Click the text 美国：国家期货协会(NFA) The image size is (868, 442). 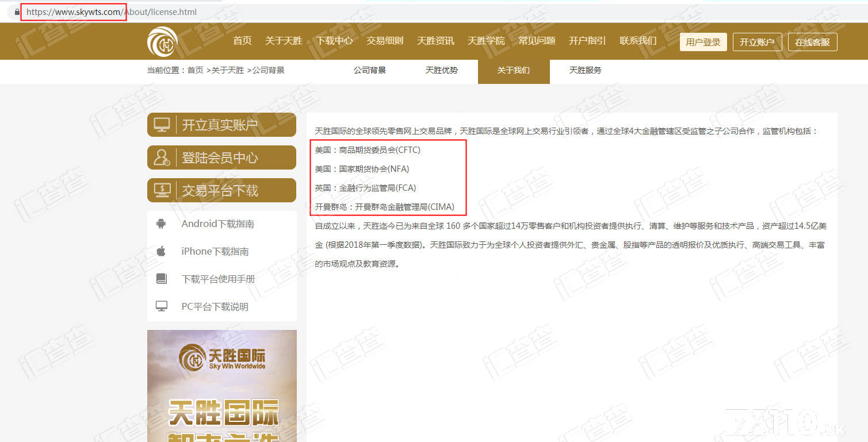tap(362, 169)
